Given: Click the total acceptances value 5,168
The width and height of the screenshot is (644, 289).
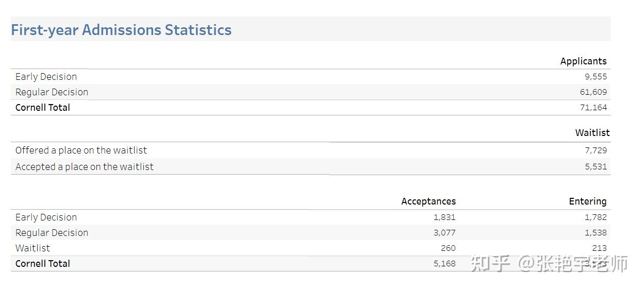Looking at the screenshot, I should (444, 263).
